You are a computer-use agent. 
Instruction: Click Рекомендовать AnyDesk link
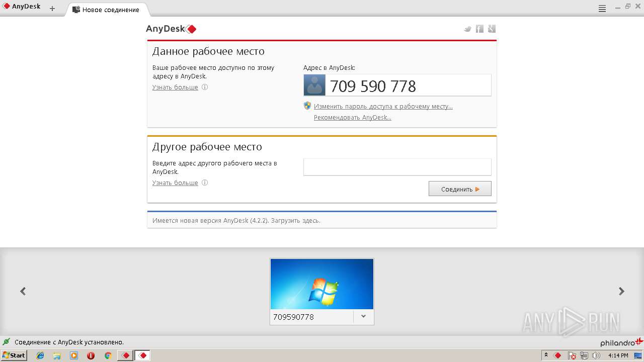(353, 118)
